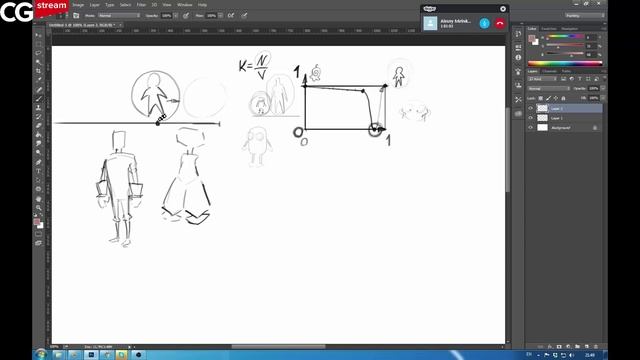
Task: Open the Filter menu
Action: [141, 5]
